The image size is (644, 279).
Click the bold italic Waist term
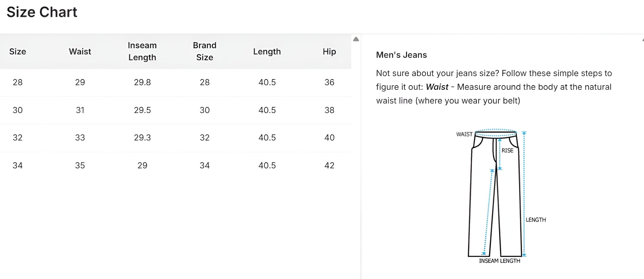click(x=437, y=87)
